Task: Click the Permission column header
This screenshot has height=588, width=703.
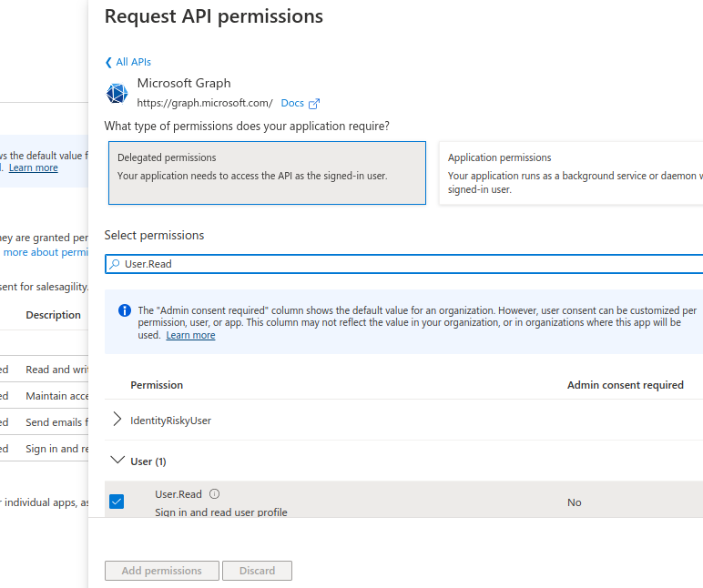Action: click(x=157, y=385)
